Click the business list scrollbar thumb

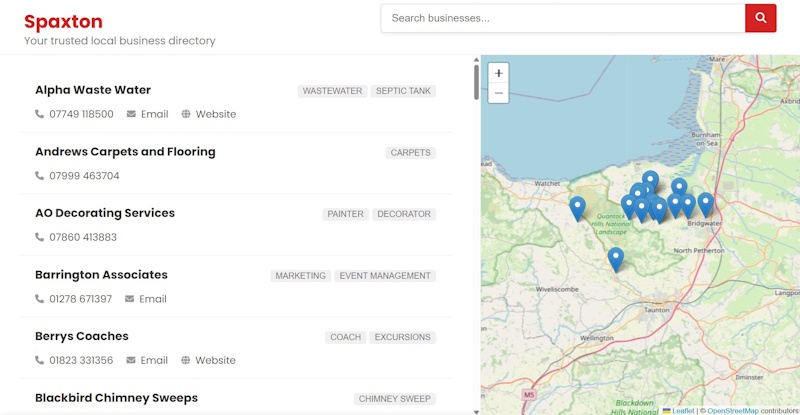(x=476, y=82)
